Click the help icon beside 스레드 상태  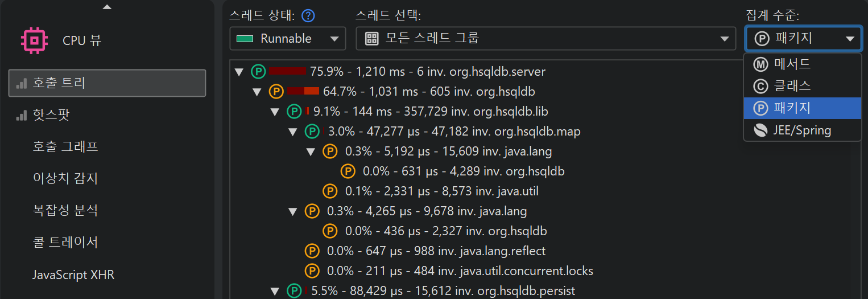(308, 15)
